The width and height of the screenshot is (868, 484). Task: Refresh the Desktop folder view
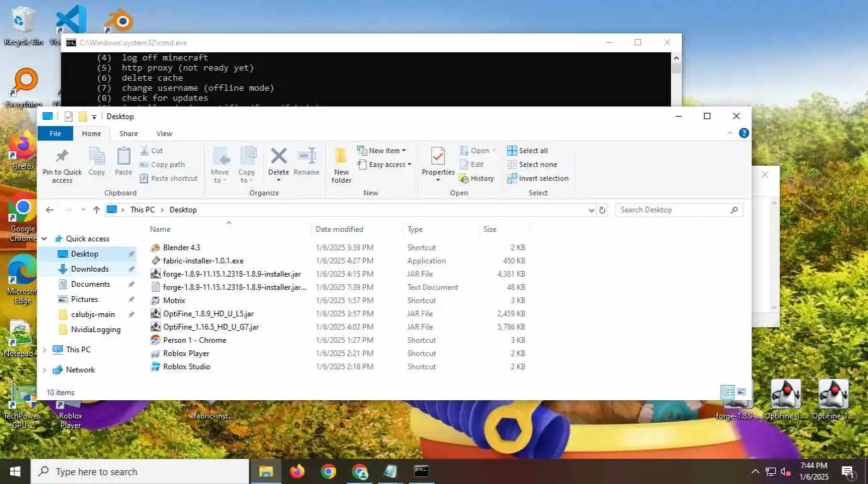click(x=602, y=210)
